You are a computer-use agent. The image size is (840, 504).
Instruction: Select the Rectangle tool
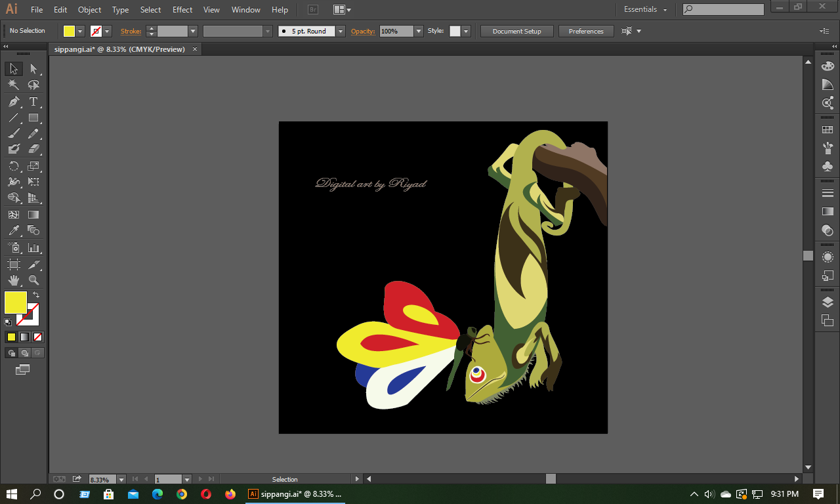click(33, 118)
